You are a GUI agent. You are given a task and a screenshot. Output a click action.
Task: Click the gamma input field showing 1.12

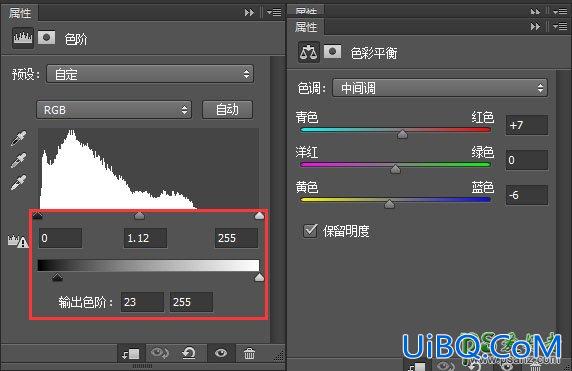[x=145, y=238]
